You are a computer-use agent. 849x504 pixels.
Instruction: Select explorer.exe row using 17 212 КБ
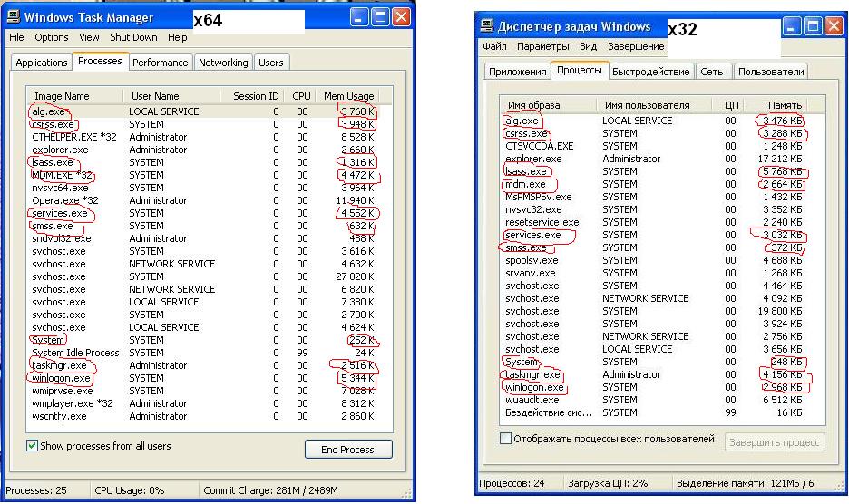[654, 159]
